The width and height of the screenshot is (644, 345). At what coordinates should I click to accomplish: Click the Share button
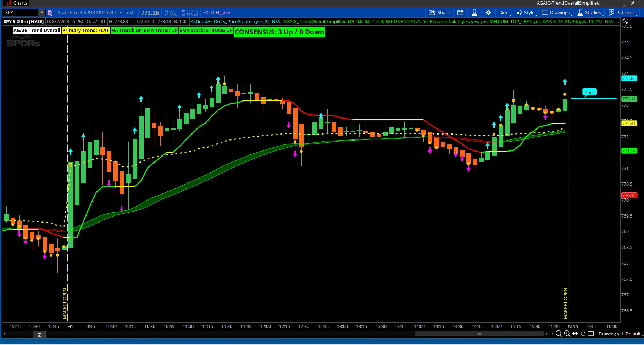439,12
